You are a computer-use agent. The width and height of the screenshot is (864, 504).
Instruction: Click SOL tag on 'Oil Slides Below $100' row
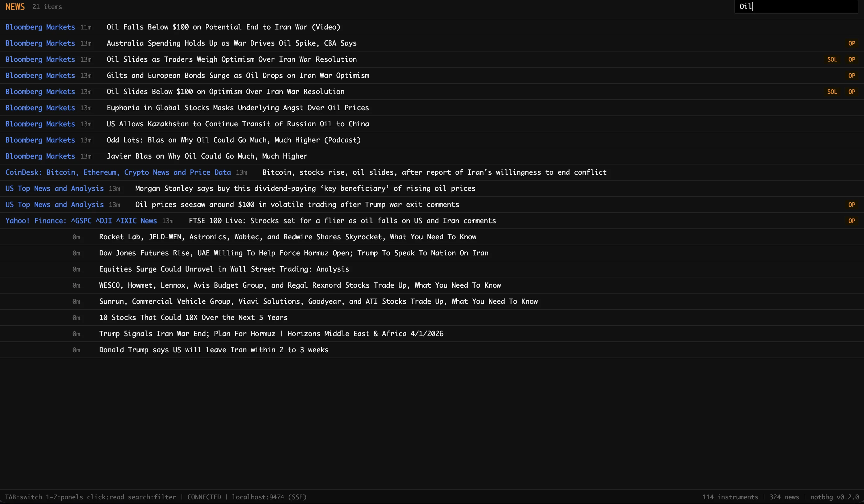point(832,92)
